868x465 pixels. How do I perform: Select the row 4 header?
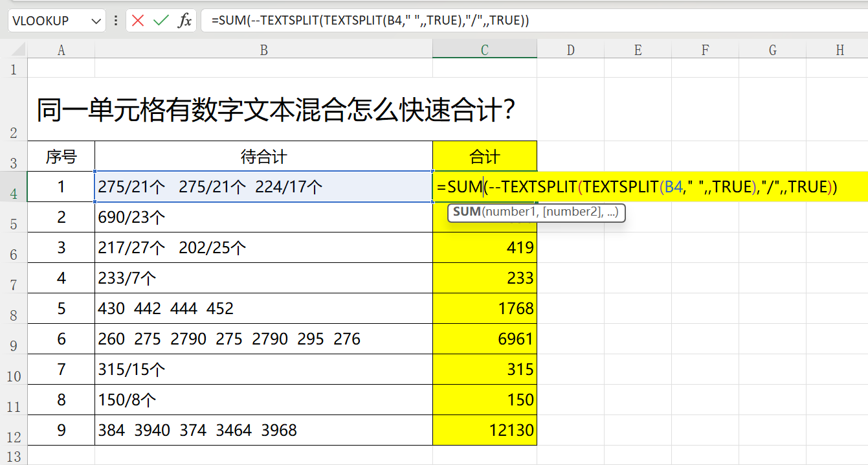click(x=13, y=187)
